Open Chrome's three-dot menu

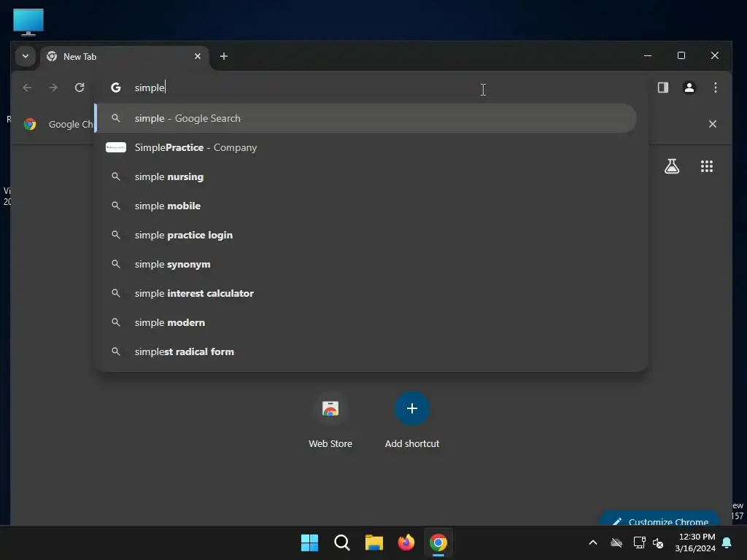(715, 87)
